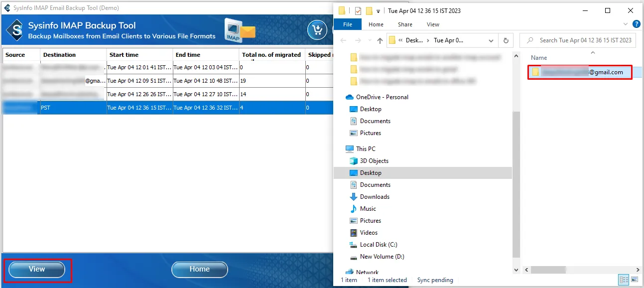Screen dimensions: 644x288
Task: Refresh the current folder in Explorer
Action: click(506, 40)
